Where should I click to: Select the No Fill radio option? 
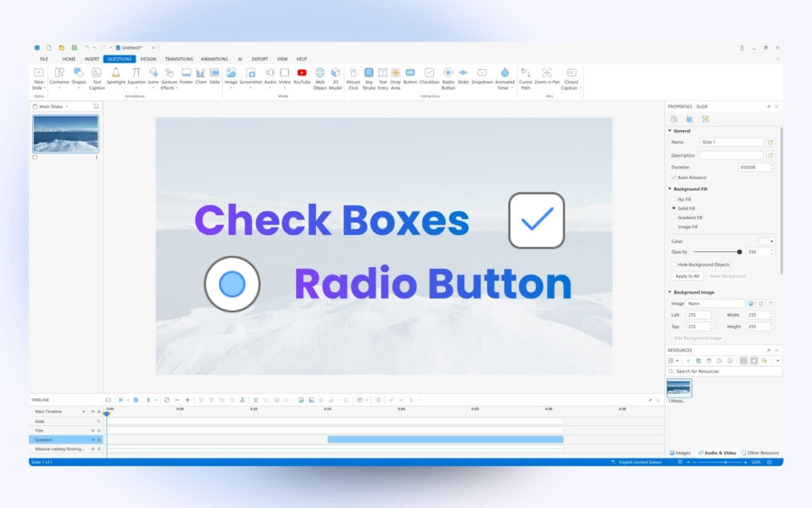674,199
